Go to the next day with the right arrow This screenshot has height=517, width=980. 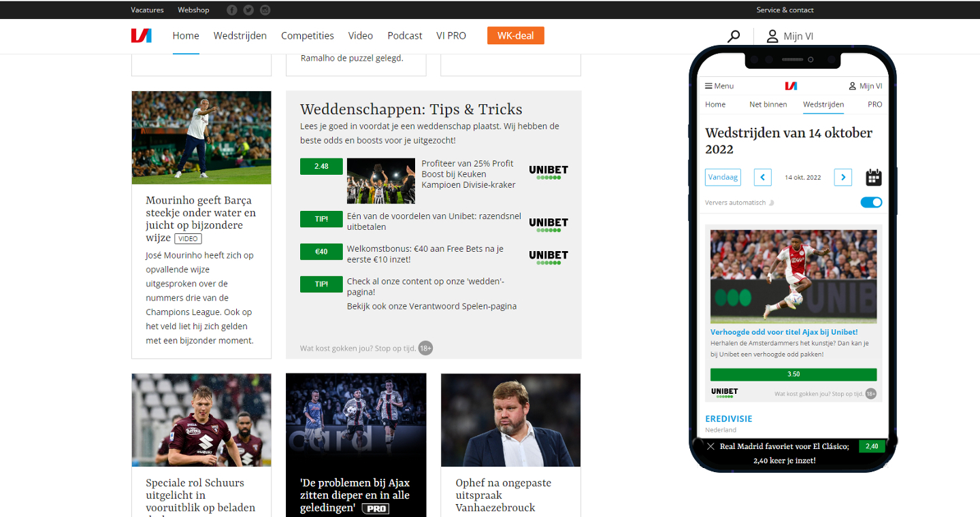click(843, 178)
